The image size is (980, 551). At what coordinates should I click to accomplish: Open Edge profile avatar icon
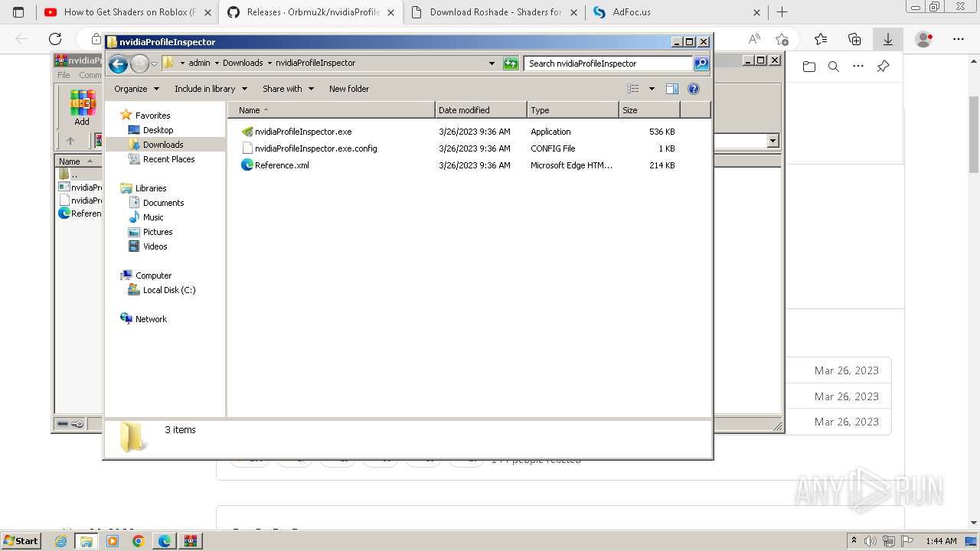(x=924, y=39)
